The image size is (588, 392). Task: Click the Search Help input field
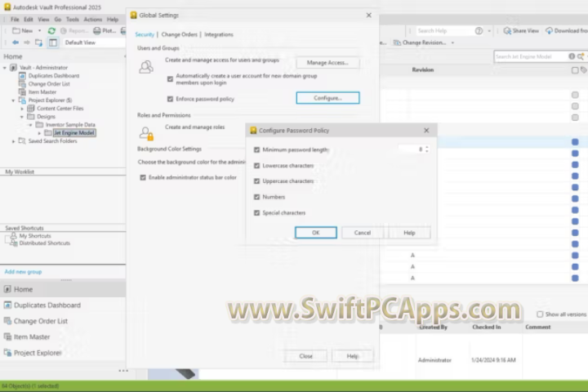[443, 31]
